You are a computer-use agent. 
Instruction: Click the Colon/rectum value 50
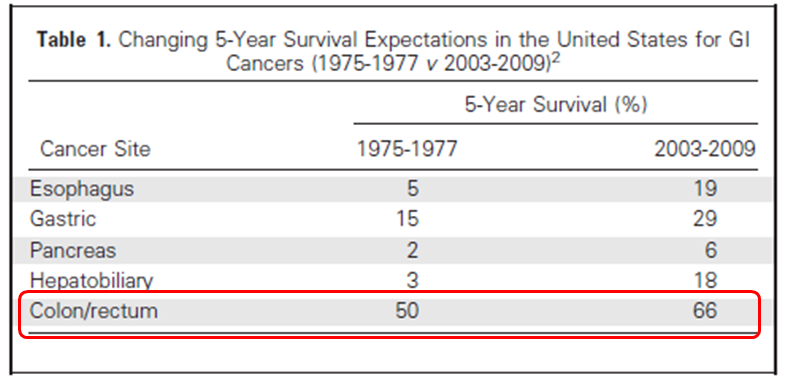(407, 311)
